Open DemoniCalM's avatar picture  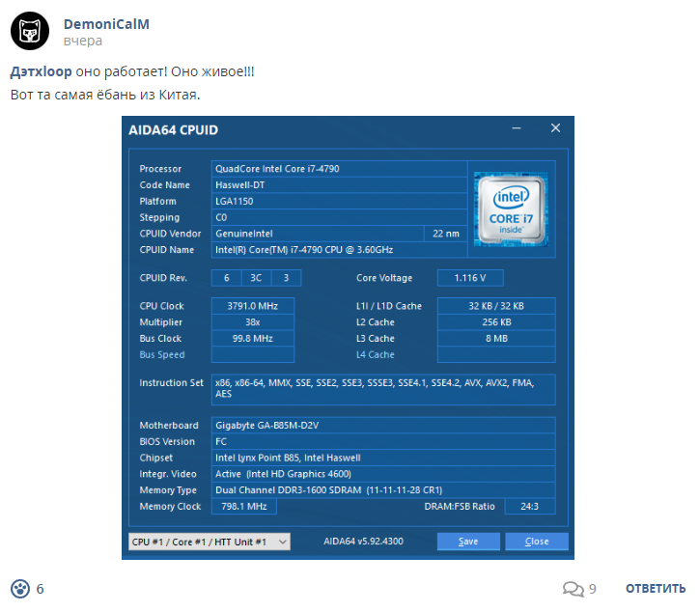tap(30, 31)
